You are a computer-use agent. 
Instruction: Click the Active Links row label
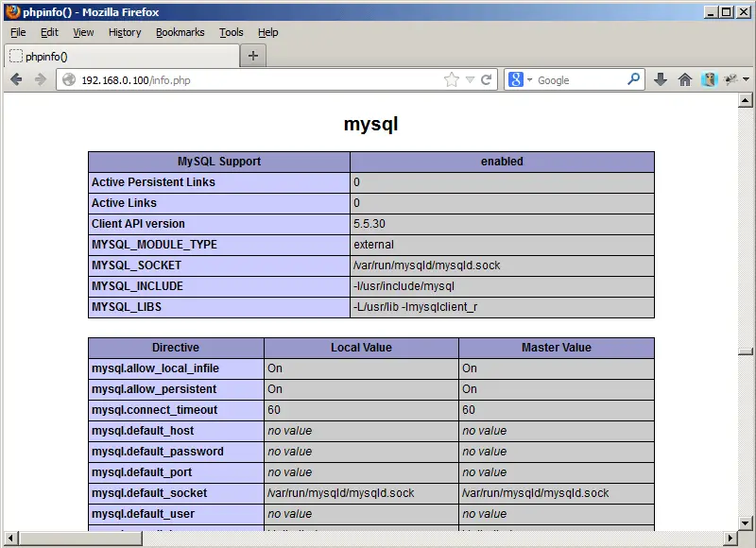pos(124,203)
